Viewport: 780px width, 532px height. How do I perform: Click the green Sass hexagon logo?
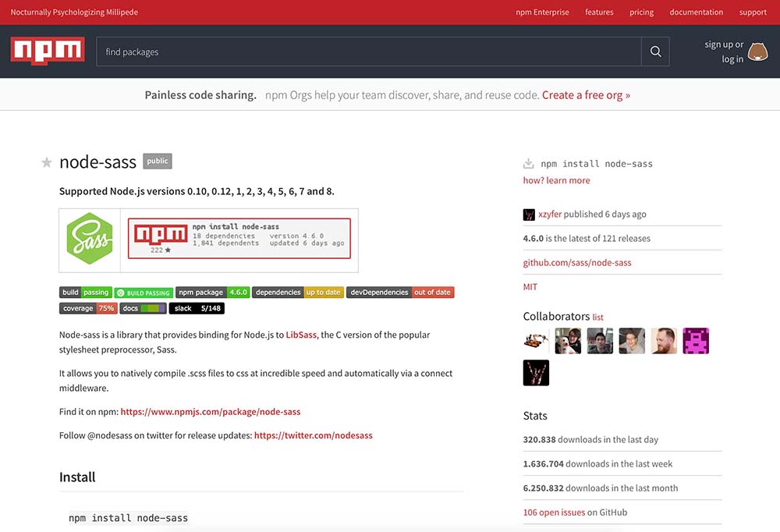[x=90, y=239]
